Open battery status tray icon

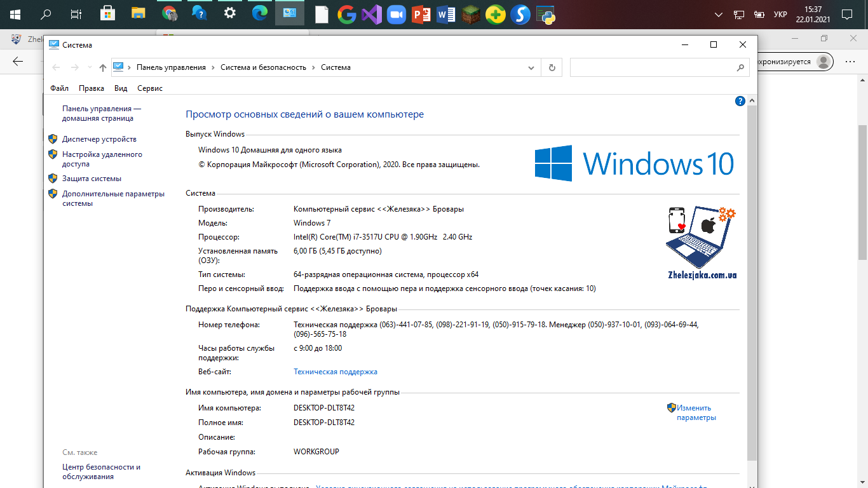point(759,14)
